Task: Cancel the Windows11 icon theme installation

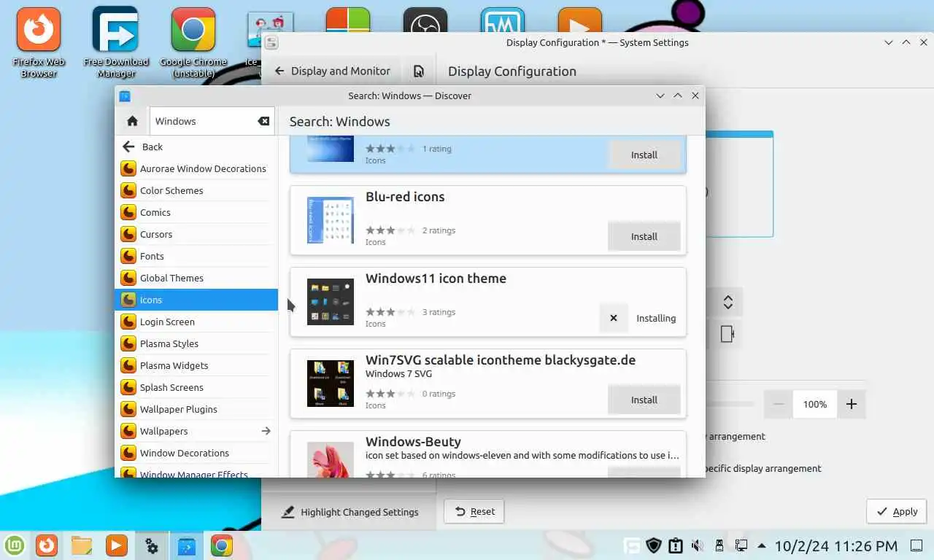Action: (614, 318)
